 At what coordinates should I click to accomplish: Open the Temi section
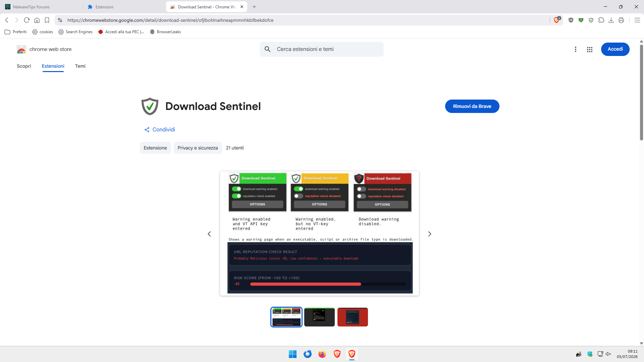(x=80, y=66)
